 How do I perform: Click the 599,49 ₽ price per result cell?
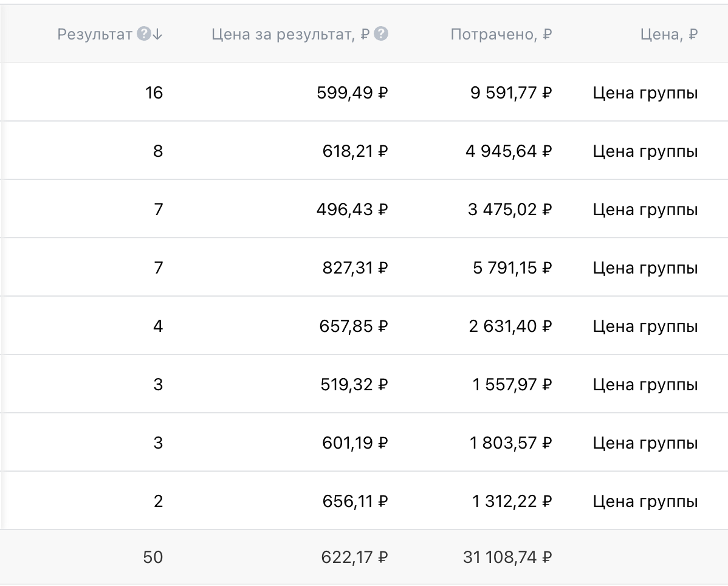[352, 93]
